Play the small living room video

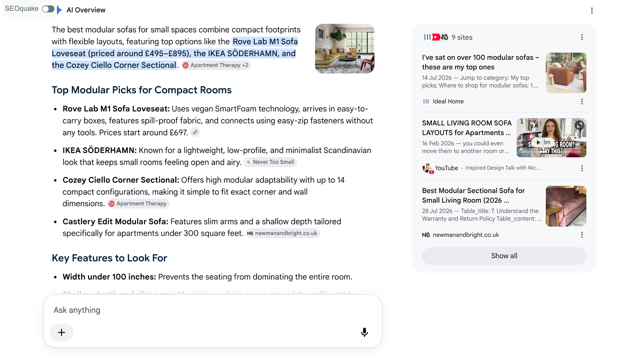click(x=551, y=138)
